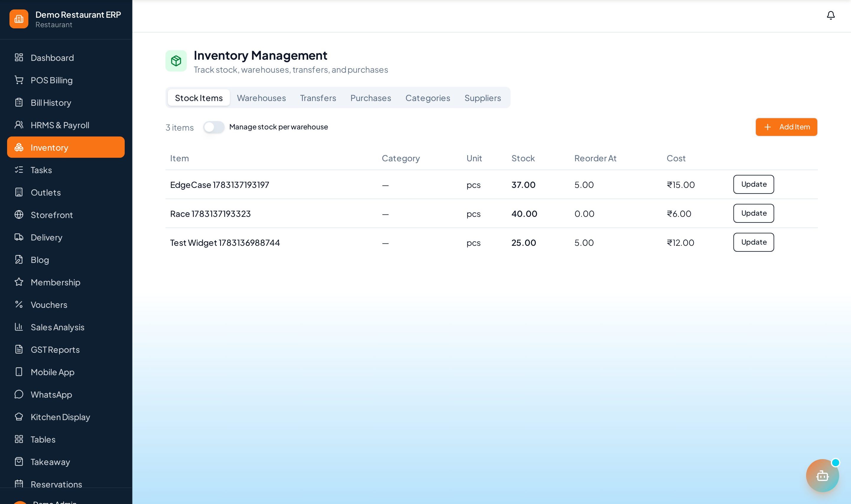Enable Manage stock per warehouse toggle
Viewport: 851px width, 504px height.
coord(214,127)
